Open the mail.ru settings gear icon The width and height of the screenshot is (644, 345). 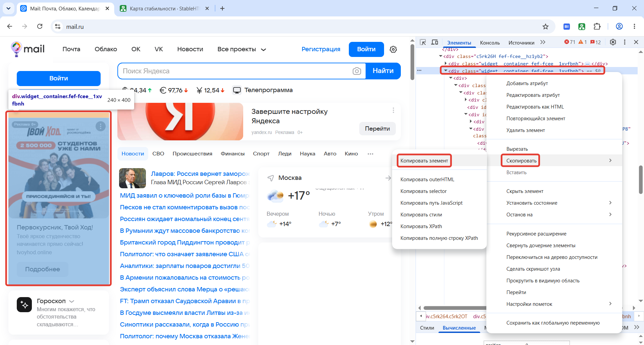[x=393, y=50]
